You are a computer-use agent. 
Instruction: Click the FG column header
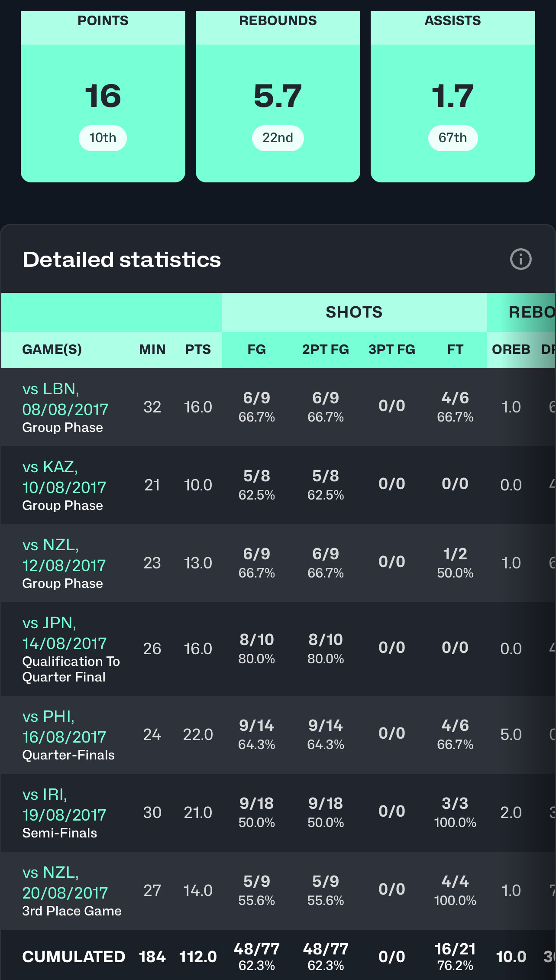coord(256,350)
